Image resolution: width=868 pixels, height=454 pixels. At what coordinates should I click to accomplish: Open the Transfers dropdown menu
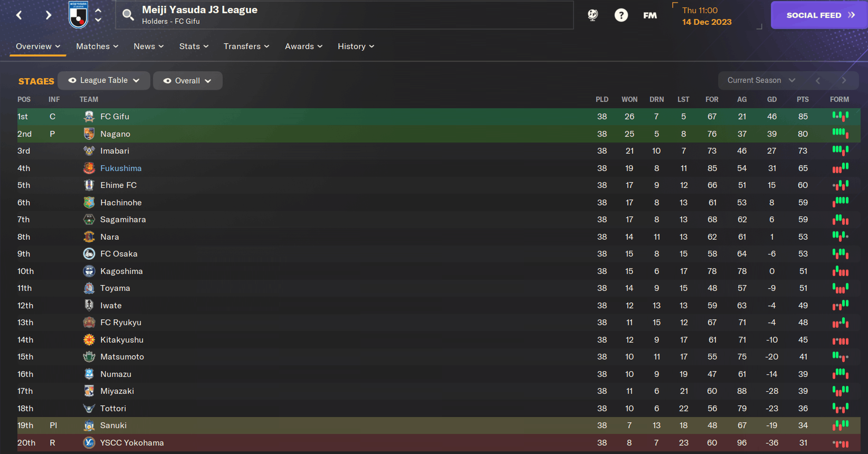[x=246, y=47]
